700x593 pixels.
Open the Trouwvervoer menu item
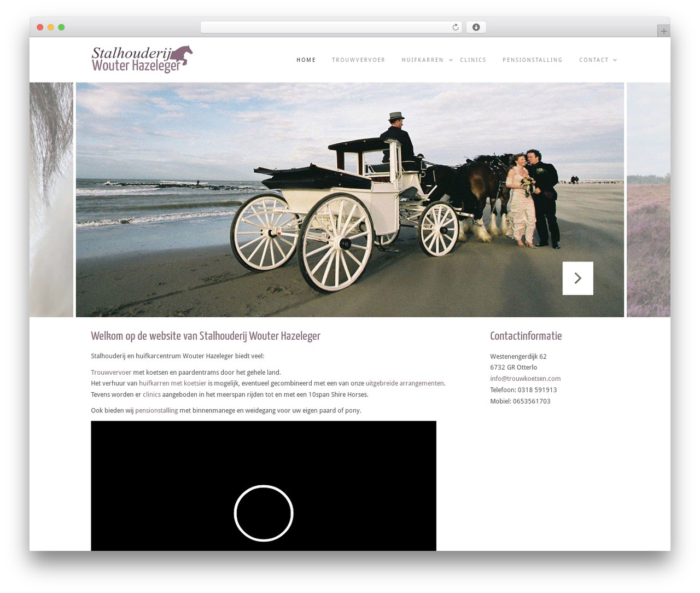[359, 60]
